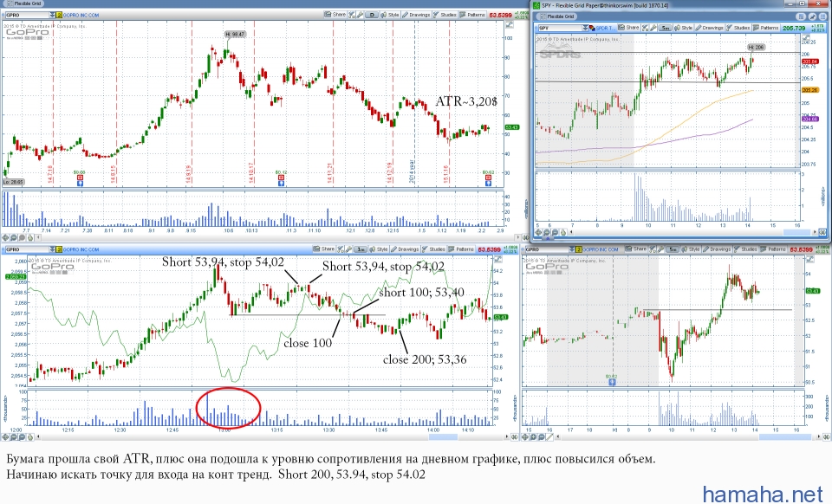Open Drawings menu in 1m GPRO chart

[x=406, y=249]
